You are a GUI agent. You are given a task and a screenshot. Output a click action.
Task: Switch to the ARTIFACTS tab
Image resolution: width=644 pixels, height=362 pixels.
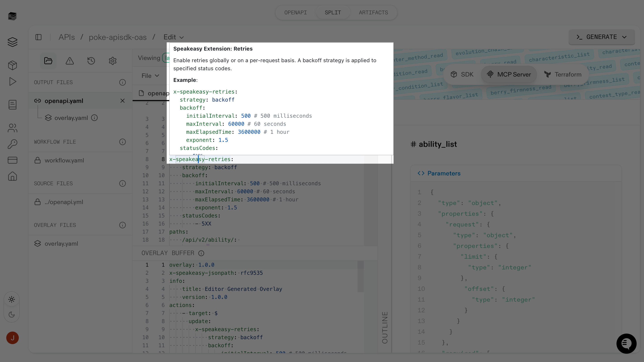pyautogui.click(x=373, y=13)
